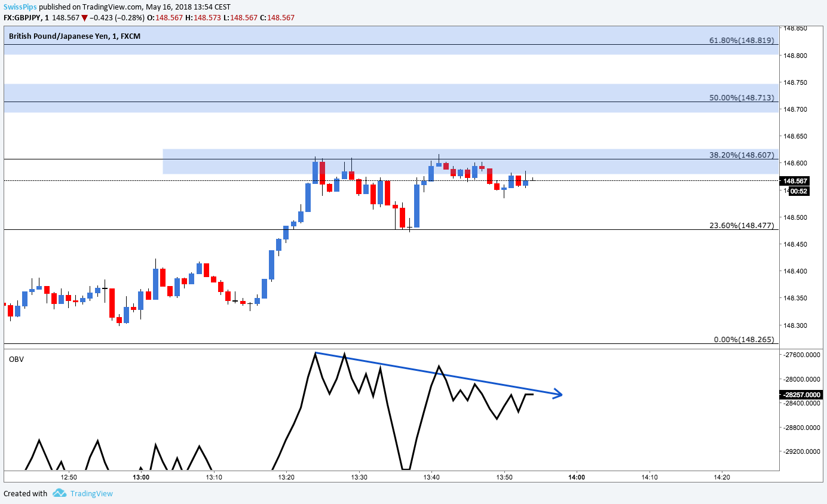Click the OBV value tag -28257.0000
Image resolution: width=827 pixels, height=504 pixels.
[x=801, y=395]
